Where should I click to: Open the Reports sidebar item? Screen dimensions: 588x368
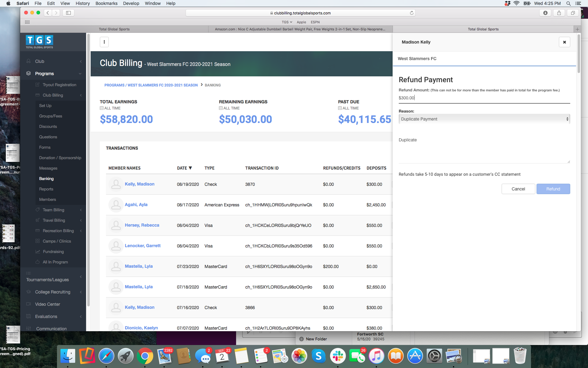point(46,189)
